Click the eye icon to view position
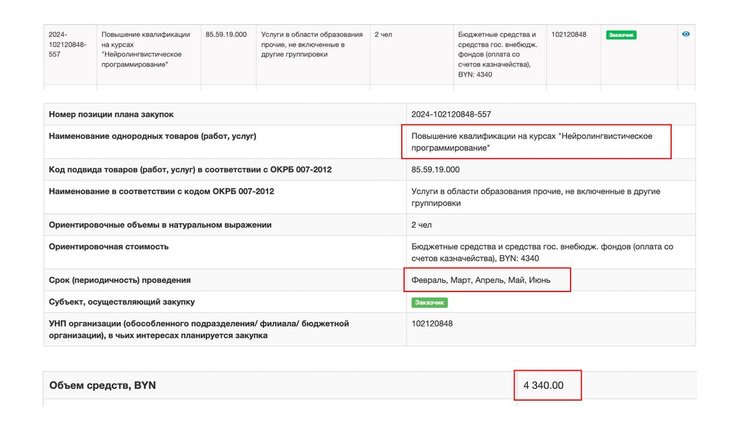The height and width of the screenshot is (447, 740). click(x=686, y=34)
